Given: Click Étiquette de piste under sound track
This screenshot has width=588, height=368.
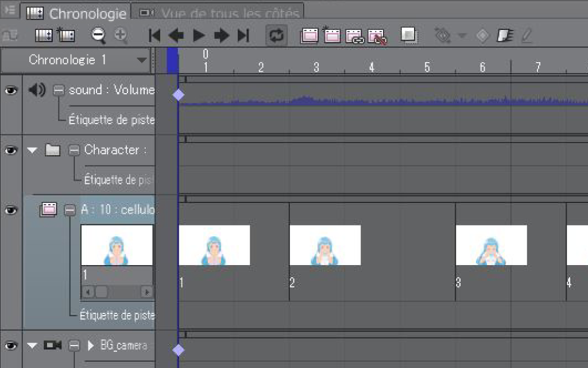Looking at the screenshot, I should 112,120.
